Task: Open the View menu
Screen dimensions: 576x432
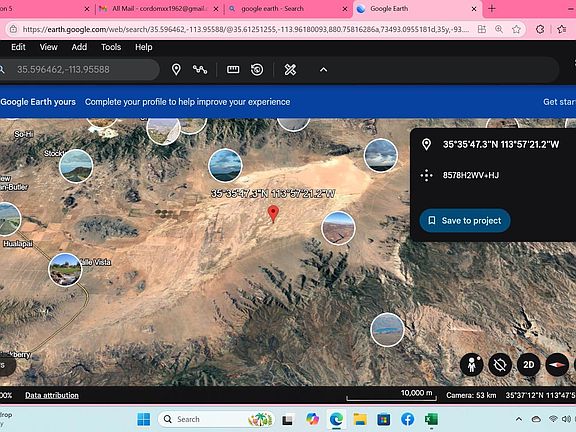Action: click(x=48, y=47)
